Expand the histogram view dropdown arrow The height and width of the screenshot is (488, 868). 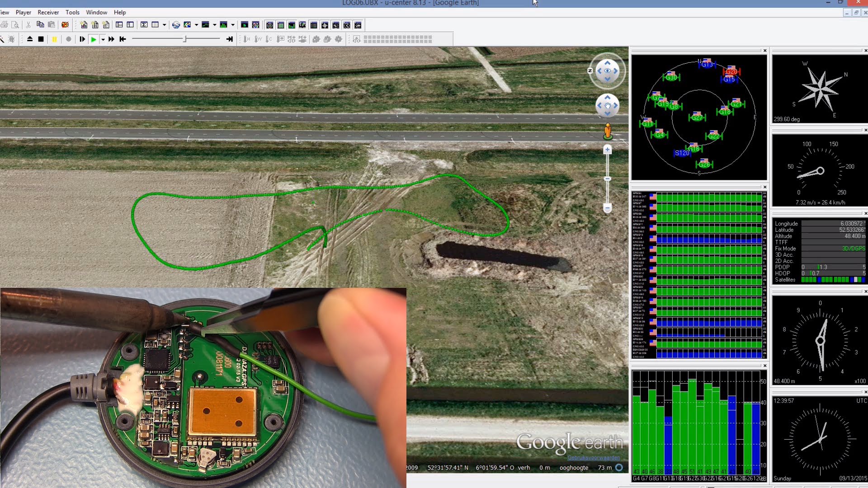[233, 25]
